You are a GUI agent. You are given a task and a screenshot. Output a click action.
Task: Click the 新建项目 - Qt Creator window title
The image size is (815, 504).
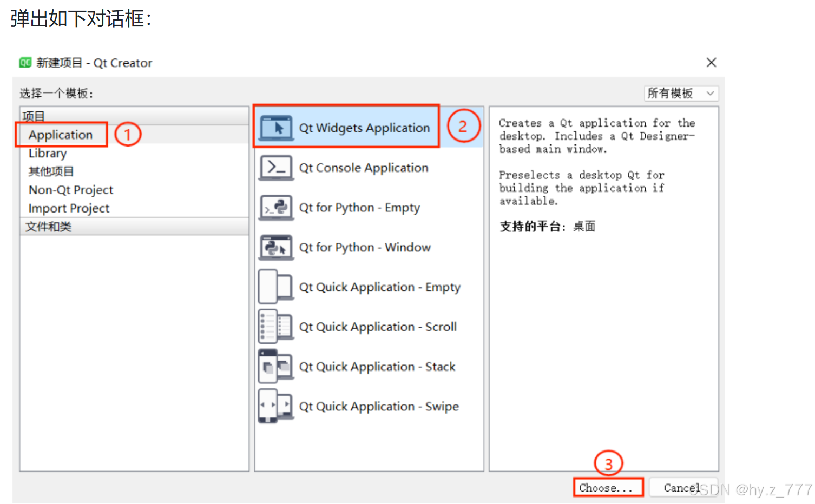pyautogui.click(x=94, y=63)
